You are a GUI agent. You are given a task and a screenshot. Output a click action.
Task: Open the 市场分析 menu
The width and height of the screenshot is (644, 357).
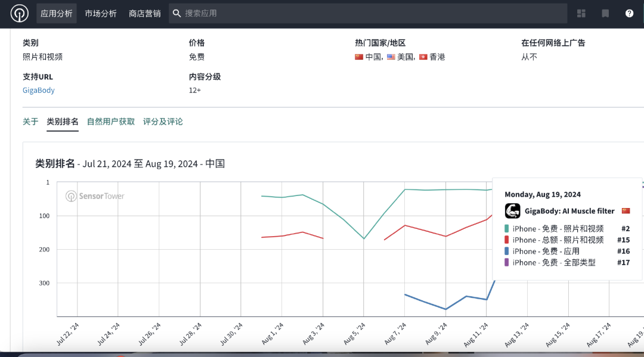(101, 13)
